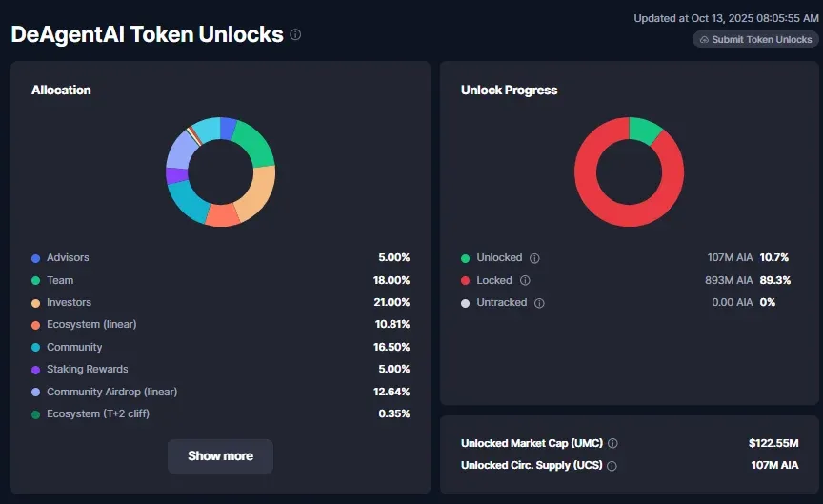Toggle the Staking Rewards legend entry
The height and width of the screenshot is (504, 823).
click(87, 369)
